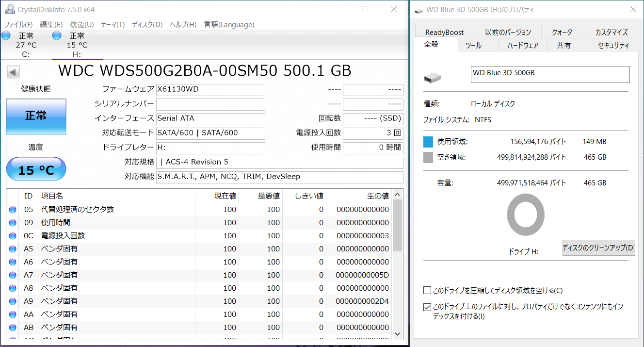Click the SMART list scrollbar thumb
The height and width of the screenshot is (347, 644).
pos(397,225)
